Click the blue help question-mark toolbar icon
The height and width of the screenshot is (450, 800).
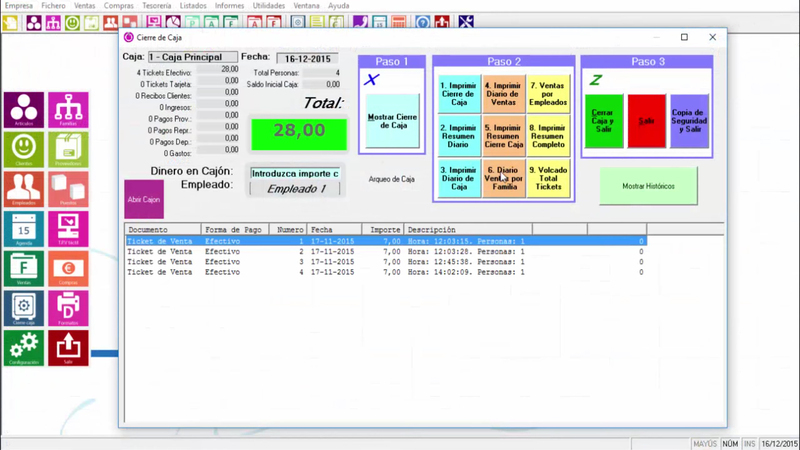(x=422, y=22)
